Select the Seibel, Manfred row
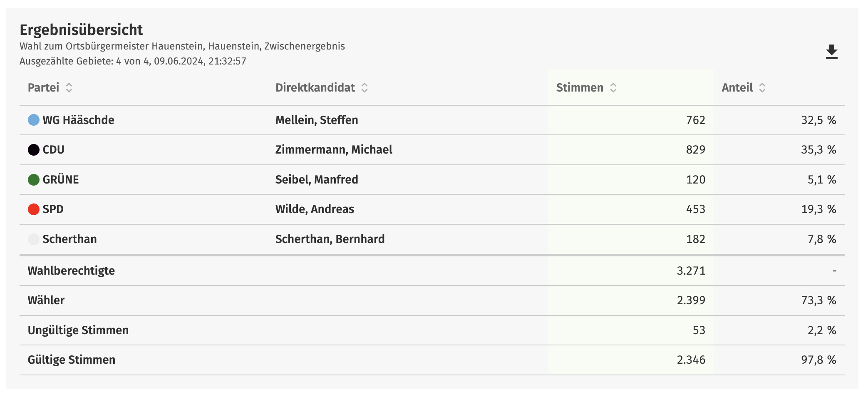This screenshot has height=397, width=868. pos(432,180)
